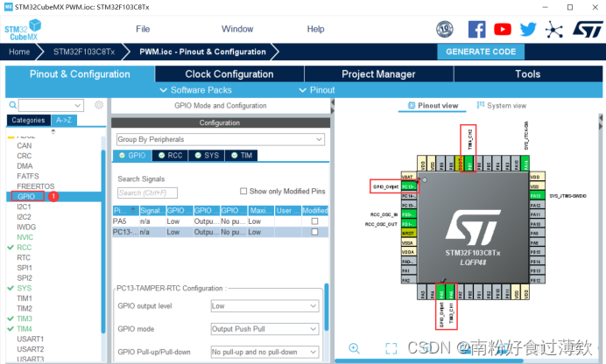The height and width of the screenshot is (364, 606).
Task: Open the File menu
Action: [x=143, y=29]
